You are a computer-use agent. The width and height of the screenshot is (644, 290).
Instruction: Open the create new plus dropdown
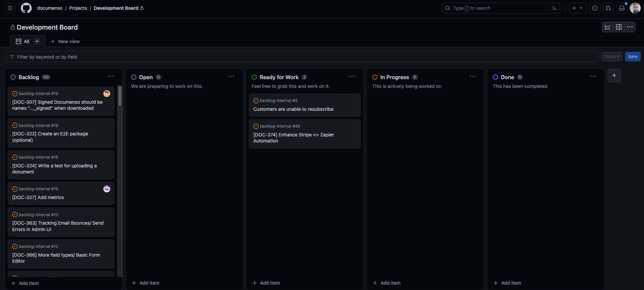pyautogui.click(x=577, y=8)
